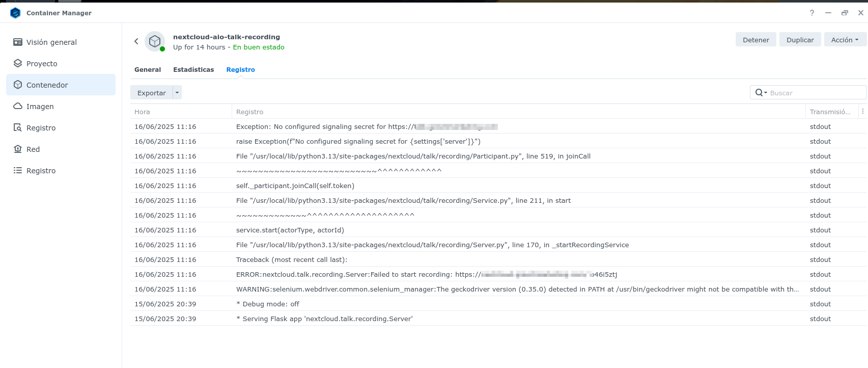868x368 pixels.
Task: Select Contenedor in sidebar
Action: (x=61, y=85)
